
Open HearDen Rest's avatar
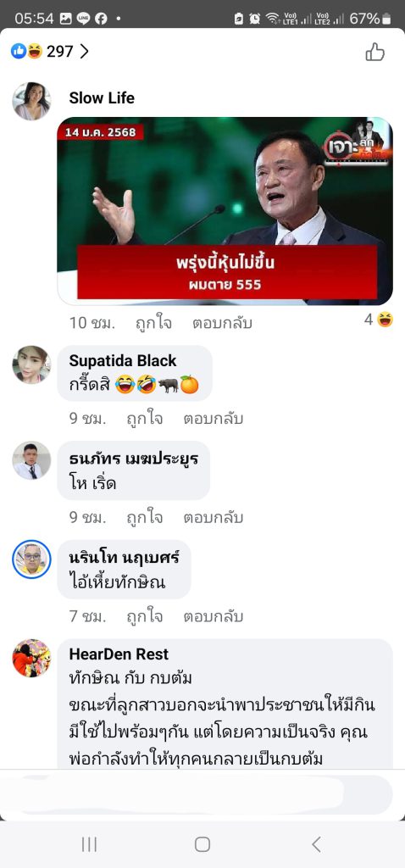[x=31, y=658]
